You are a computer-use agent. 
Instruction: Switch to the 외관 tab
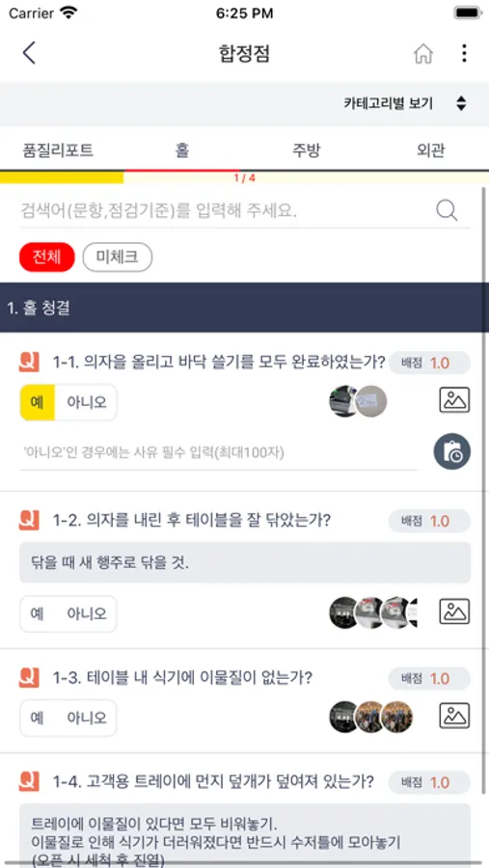tap(430, 150)
